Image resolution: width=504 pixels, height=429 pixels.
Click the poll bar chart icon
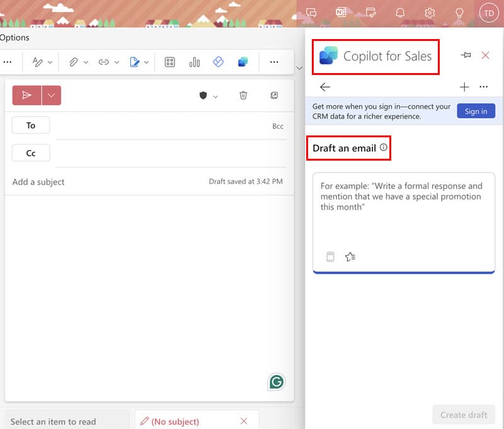195,62
